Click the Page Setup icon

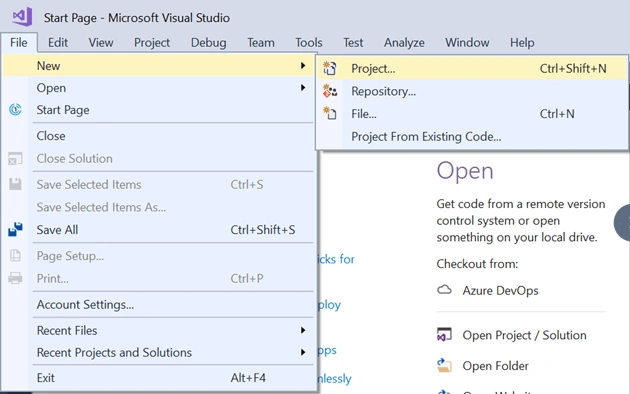[15, 255]
